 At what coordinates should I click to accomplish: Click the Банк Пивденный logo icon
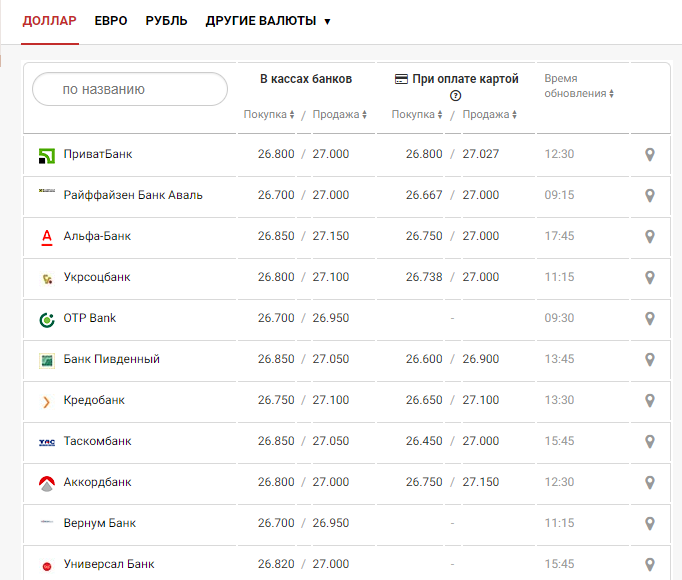(x=46, y=360)
